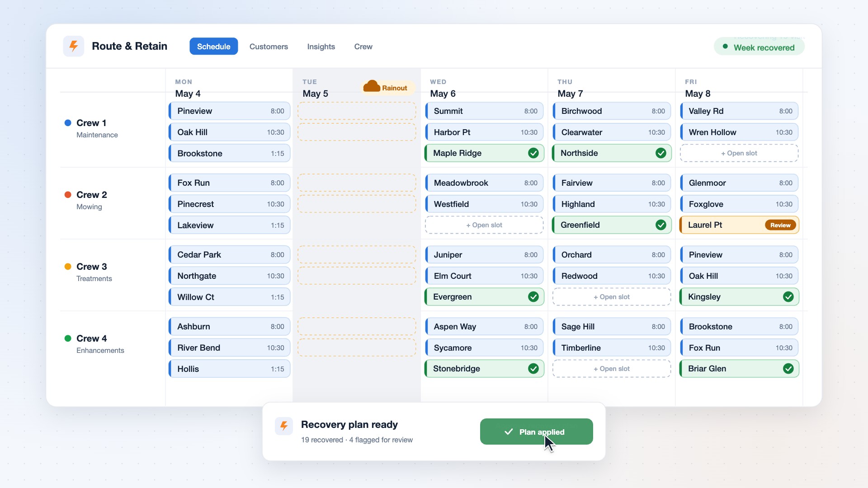The image size is (868, 488).
Task: Select the Wren Hollow job on Friday
Action: (739, 132)
